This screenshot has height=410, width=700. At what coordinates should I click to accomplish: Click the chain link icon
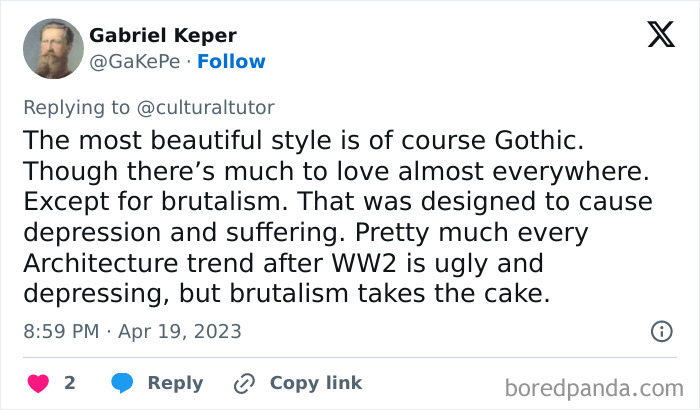(x=244, y=383)
